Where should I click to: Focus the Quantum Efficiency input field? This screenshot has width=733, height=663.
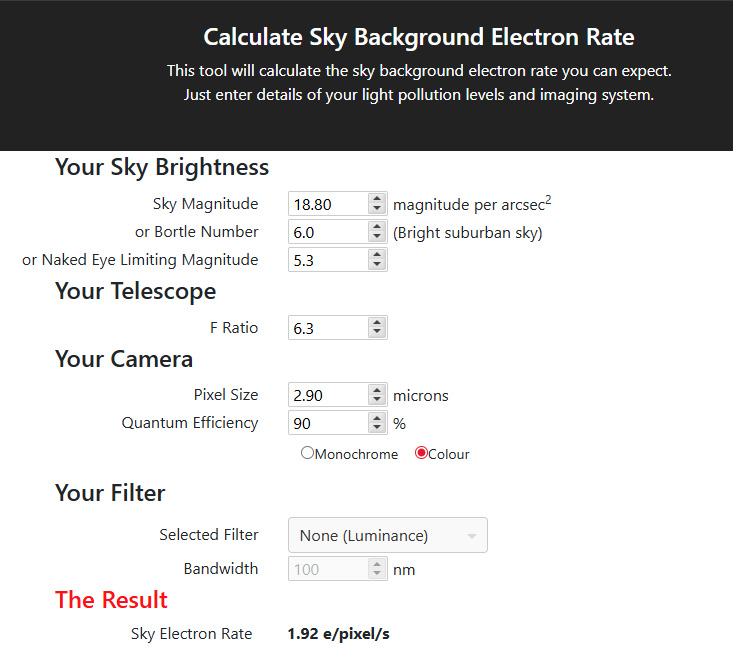(326, 423)
